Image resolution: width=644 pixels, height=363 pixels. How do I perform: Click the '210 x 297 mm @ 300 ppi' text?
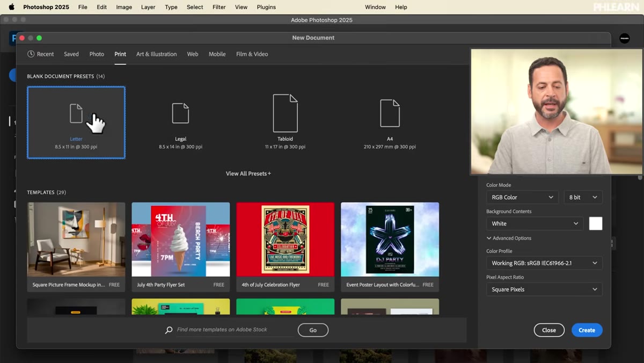[390, 147]
